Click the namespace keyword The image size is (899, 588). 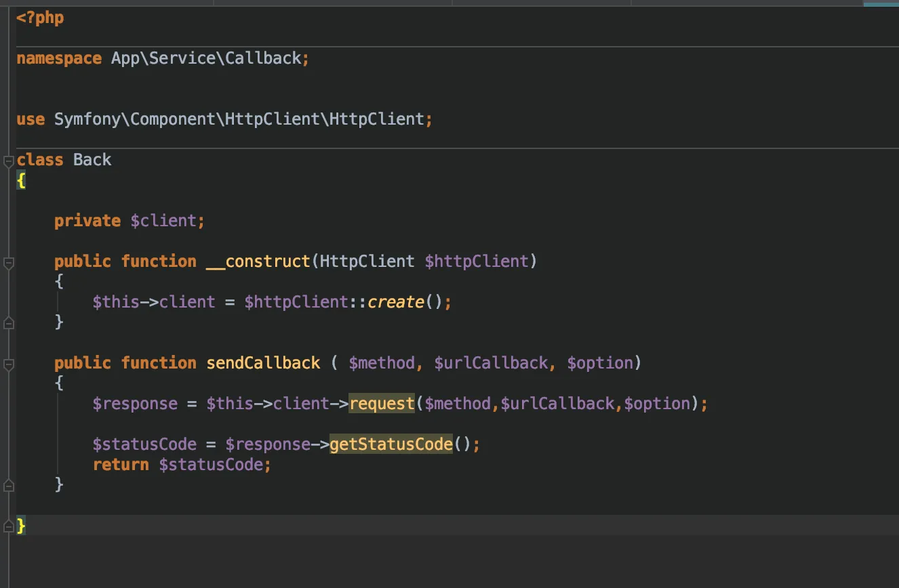point(59,58)
